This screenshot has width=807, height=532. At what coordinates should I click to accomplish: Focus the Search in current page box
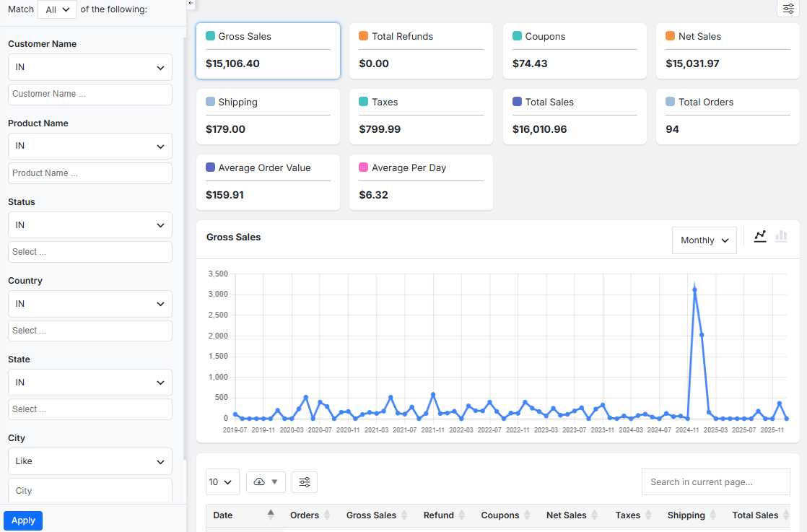pyautogui.click(x=715, y=482)
